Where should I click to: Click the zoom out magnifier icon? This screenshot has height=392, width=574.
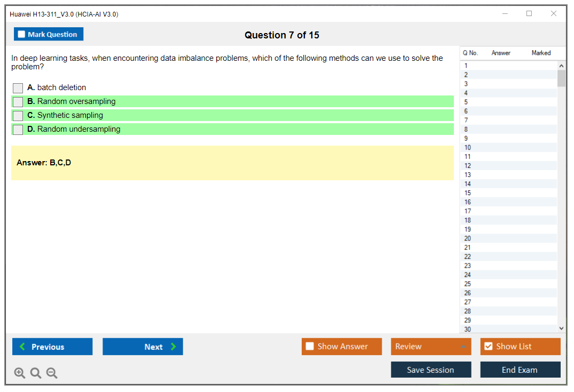coord(52,373)
